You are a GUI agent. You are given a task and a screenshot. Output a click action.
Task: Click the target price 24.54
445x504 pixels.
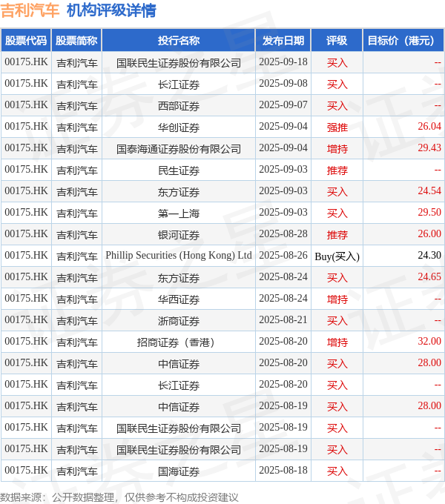pos(429,191)
